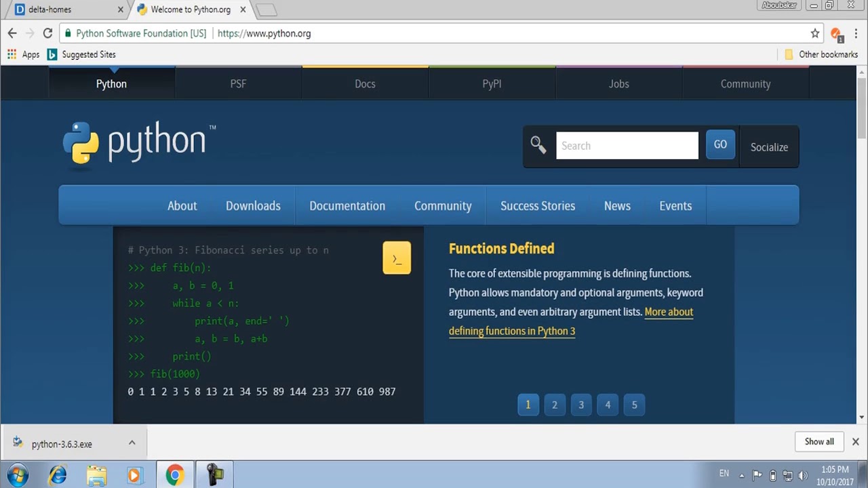Click the Aboubakar profile button
The height and width of the screenshot is (488, 868).
[780, 5]
